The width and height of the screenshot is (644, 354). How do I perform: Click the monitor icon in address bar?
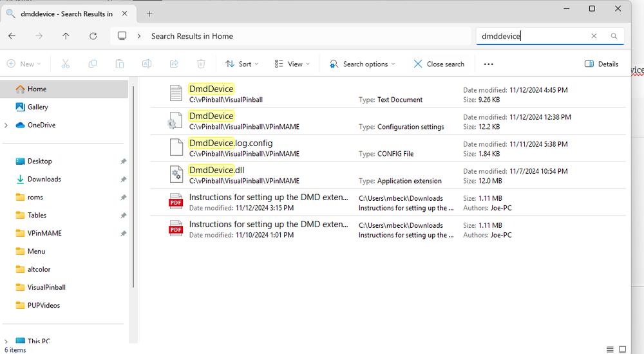122,36
